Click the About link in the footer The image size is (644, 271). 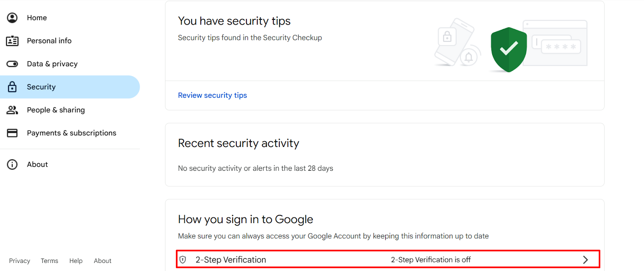(103, 261)
